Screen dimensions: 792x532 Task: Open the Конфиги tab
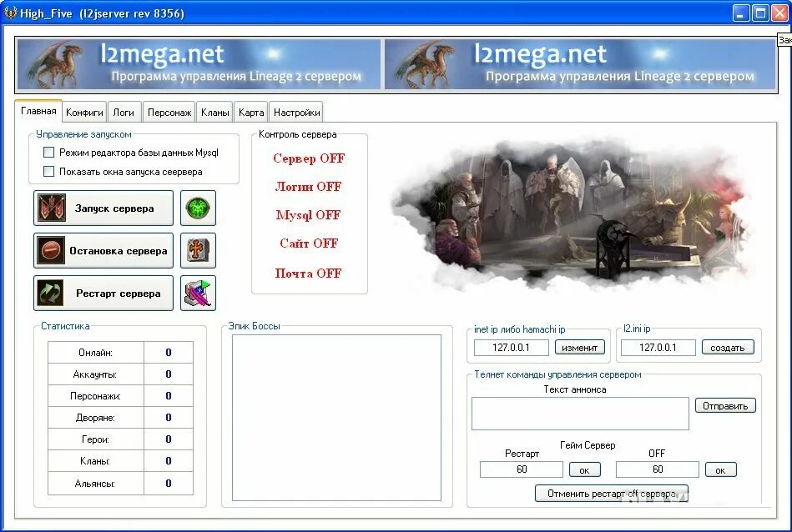pyautogui.click(x=84, y=113)
